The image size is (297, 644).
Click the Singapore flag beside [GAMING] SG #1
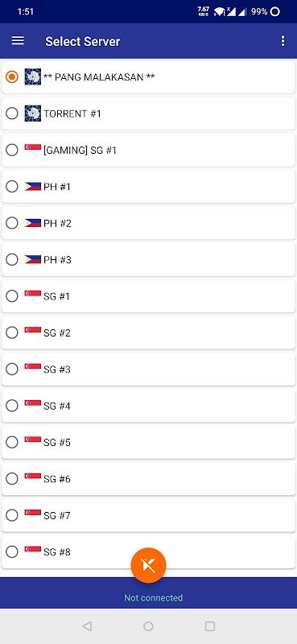coord(33,147)
